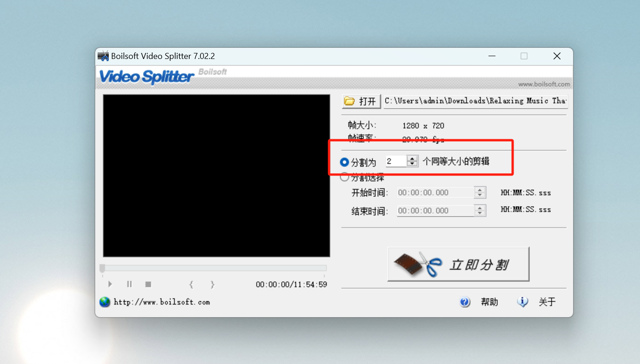The height and width of the screenshot is (364, 640).
Task: Click the clip count field showing 2
Action: [396, 161]
